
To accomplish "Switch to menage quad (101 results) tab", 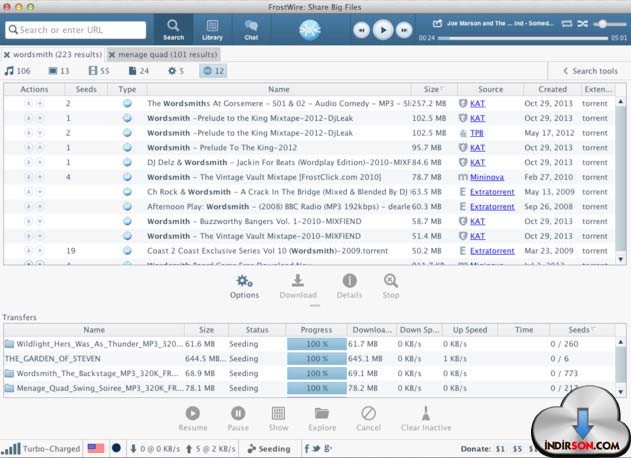I will (167, 54).
